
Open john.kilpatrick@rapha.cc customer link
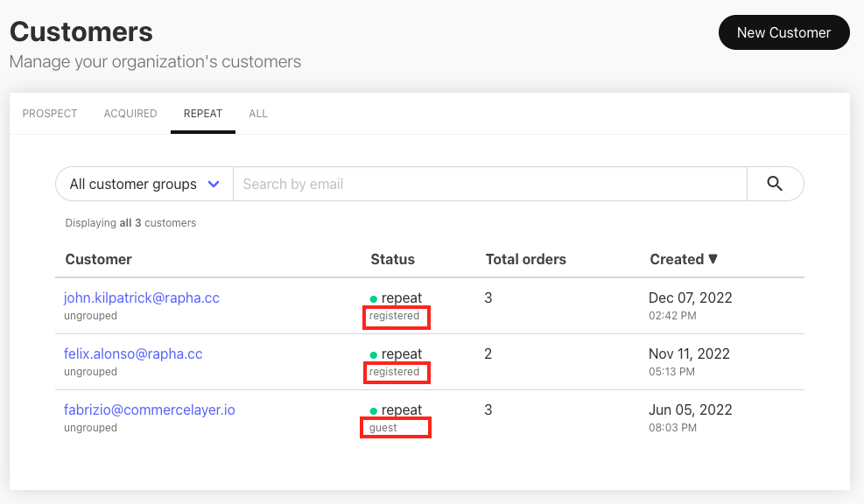tap(142, 297)
